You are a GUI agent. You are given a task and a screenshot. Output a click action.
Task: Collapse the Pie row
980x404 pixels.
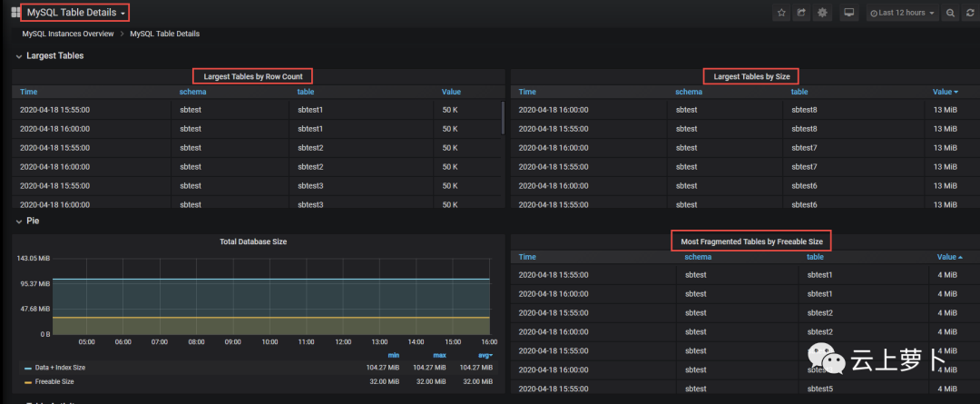28,221
